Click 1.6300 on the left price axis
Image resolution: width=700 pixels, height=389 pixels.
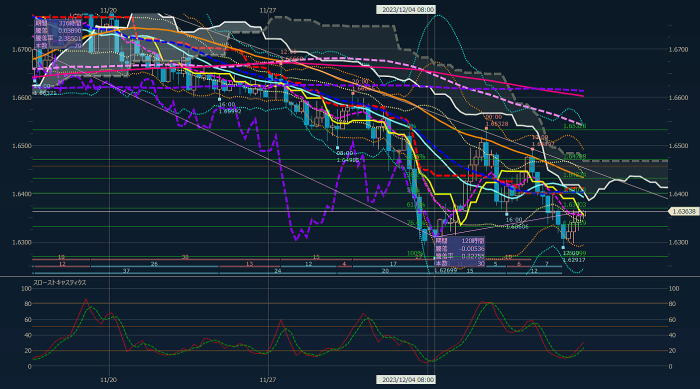click(22, 243)
